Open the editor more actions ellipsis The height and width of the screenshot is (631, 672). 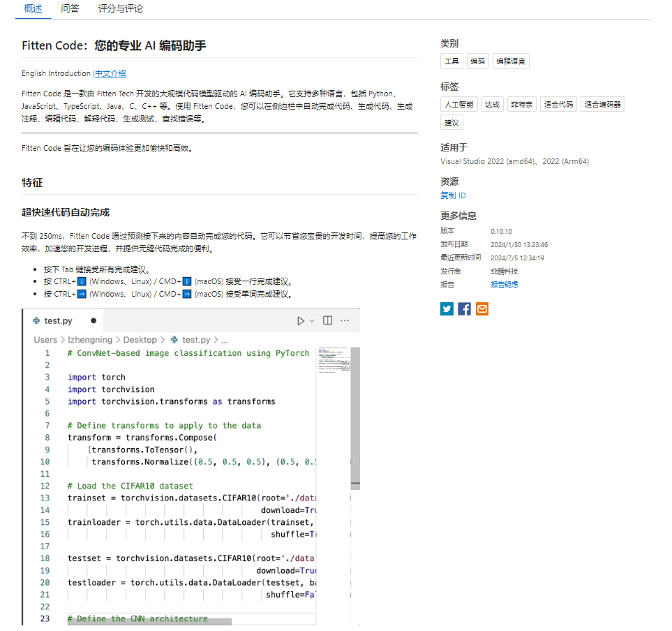click(345, 320)
